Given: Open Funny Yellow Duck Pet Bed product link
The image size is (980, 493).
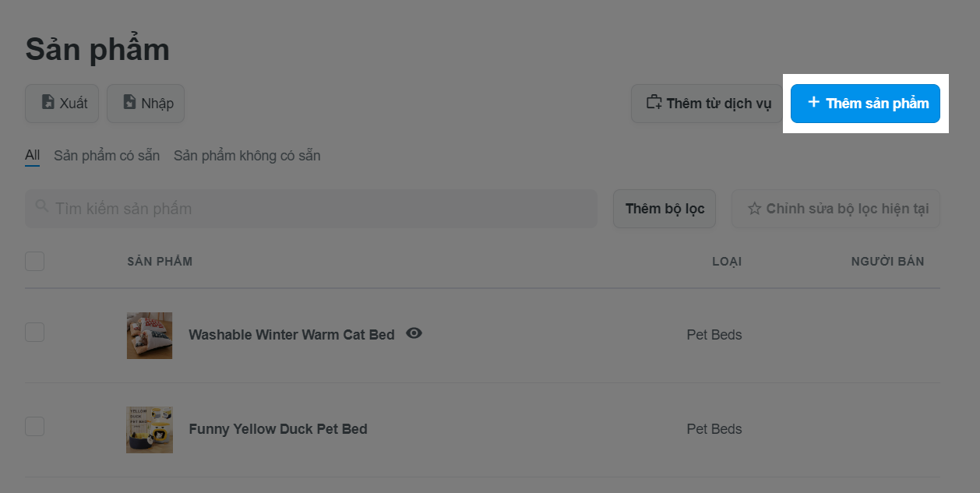Looking at the screenshot, I should click(x=278, y=429).
